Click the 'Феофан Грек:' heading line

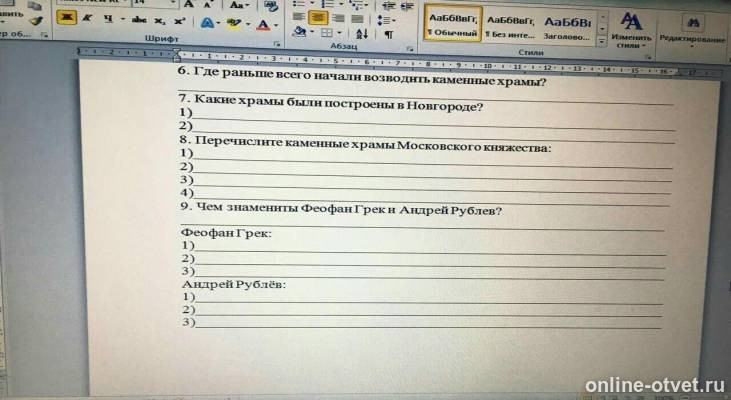point(226,233)
